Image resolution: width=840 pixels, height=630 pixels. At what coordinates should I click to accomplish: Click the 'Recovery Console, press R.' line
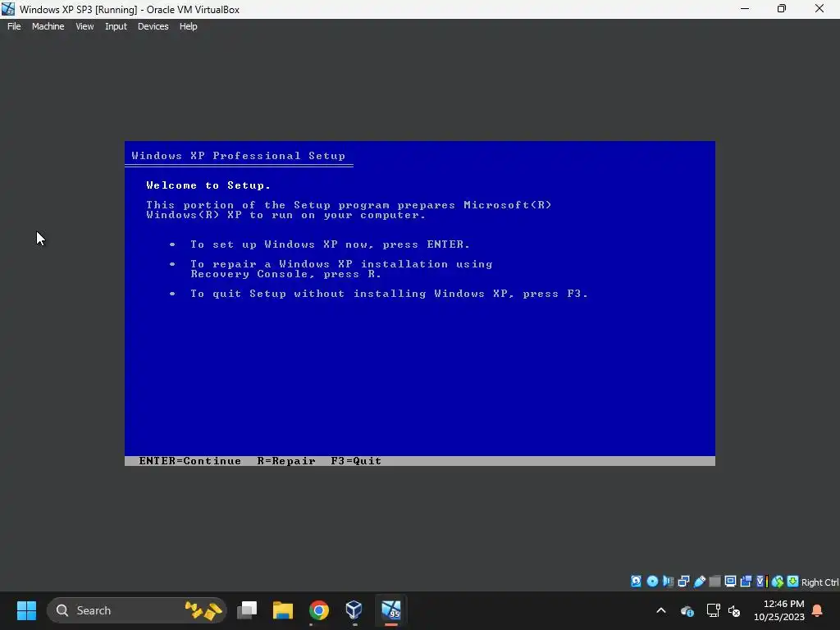tap(285, 274)
